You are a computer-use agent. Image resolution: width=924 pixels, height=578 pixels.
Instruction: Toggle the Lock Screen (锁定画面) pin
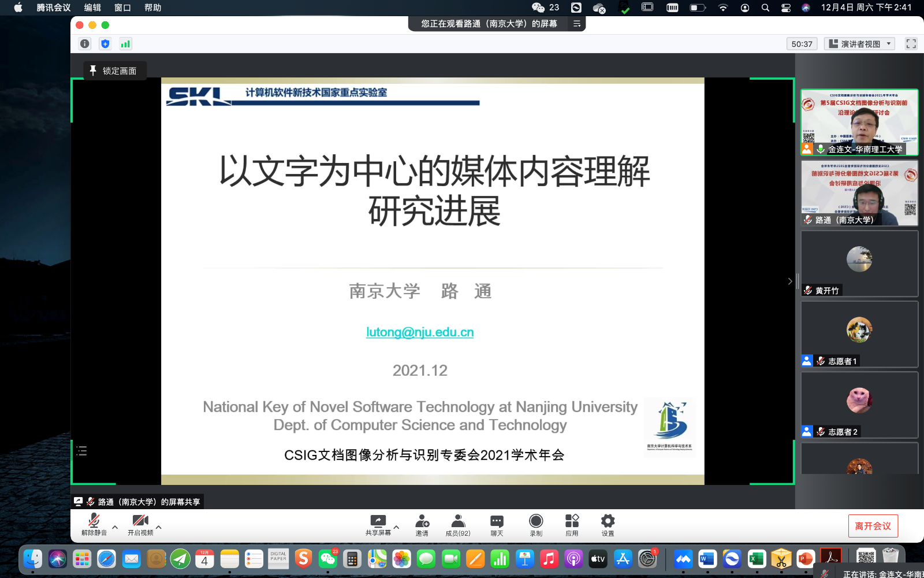[x=114, y=71]
